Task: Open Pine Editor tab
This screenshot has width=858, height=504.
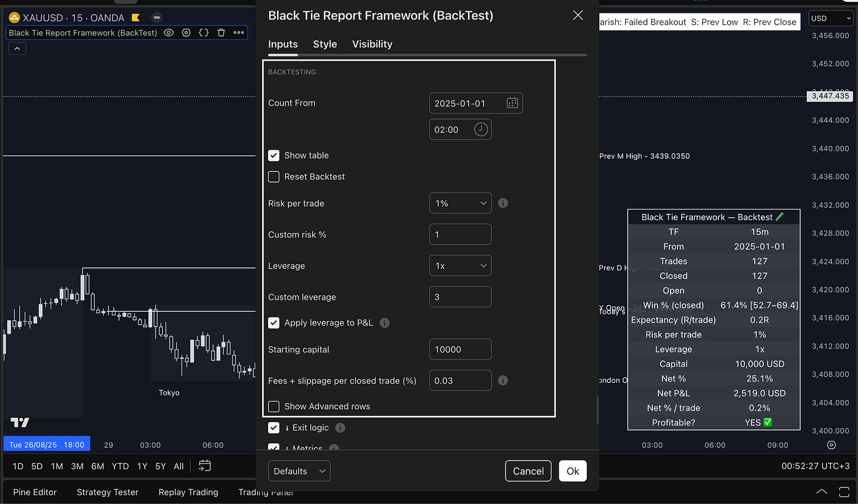Action: [35, 492]
